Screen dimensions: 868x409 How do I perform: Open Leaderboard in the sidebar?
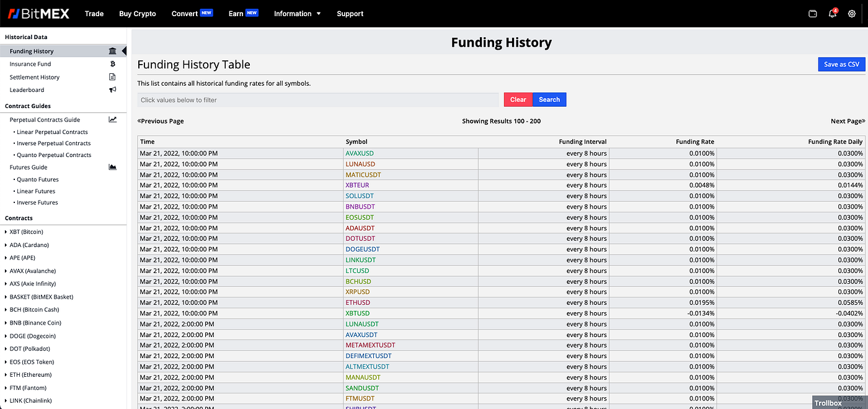point(27,90)
